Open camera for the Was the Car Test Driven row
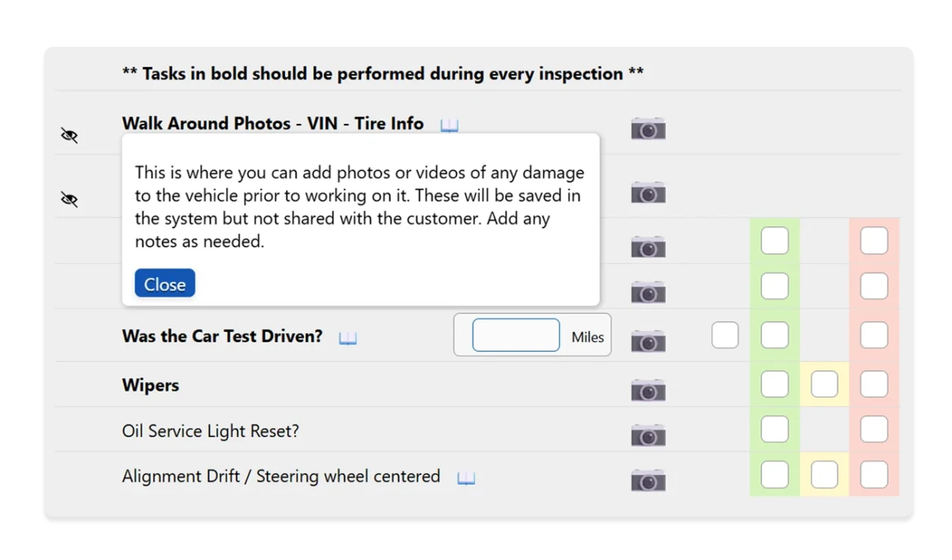The image size is (952, 560). [x=647, y=341]
